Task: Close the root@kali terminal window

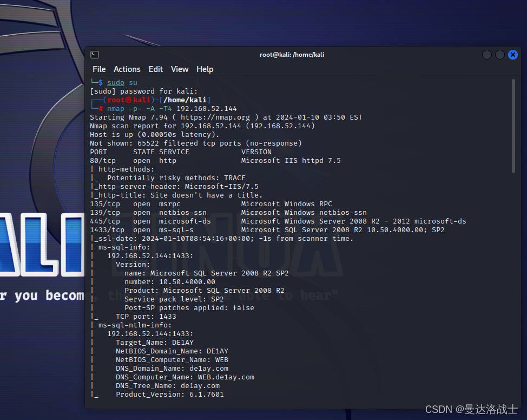Action: (x=513, y=55)
